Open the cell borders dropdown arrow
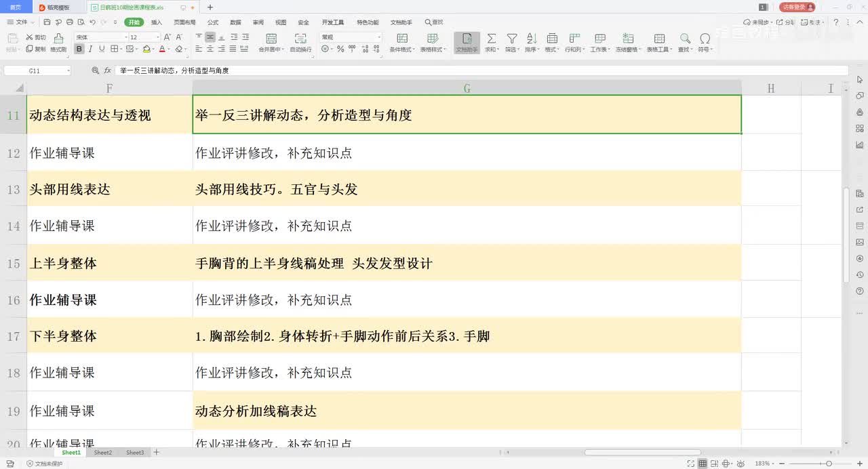This screenshot has width=868, height=469. [121, 49]
